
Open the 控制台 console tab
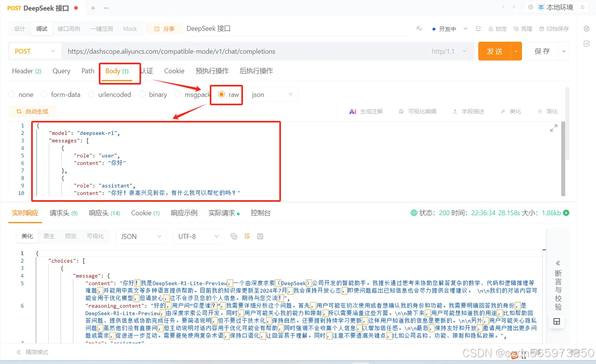click(261, 213)
